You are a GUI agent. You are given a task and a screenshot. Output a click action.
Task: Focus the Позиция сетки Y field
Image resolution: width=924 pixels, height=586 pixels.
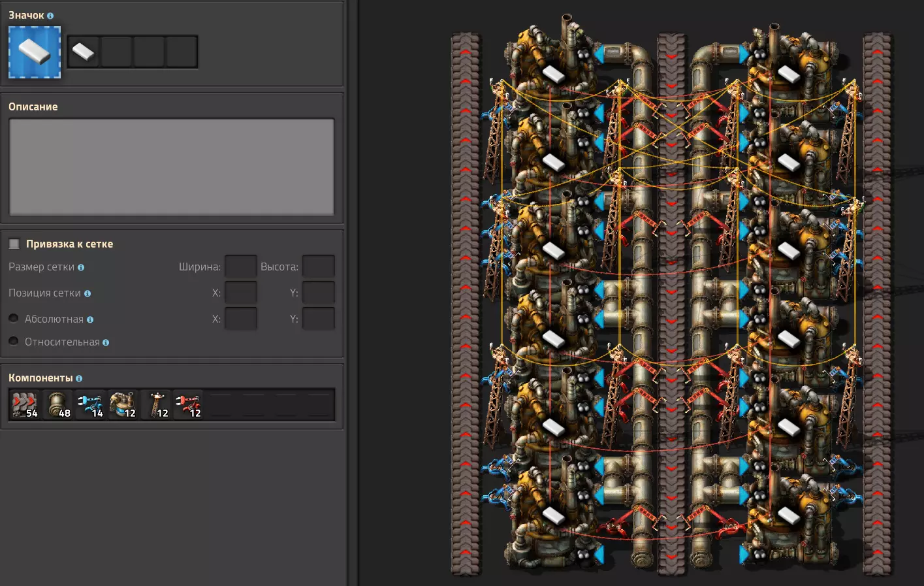(x=319, y=293)
